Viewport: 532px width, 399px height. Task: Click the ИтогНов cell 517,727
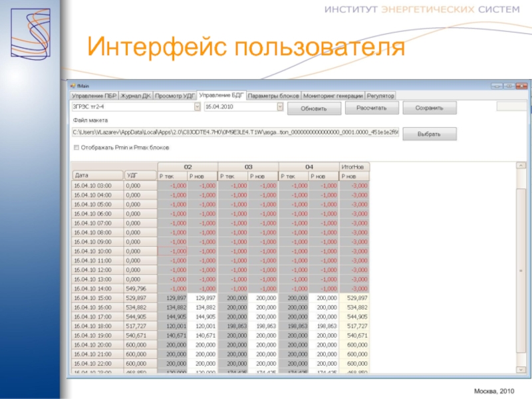click(x=354, y=326)
